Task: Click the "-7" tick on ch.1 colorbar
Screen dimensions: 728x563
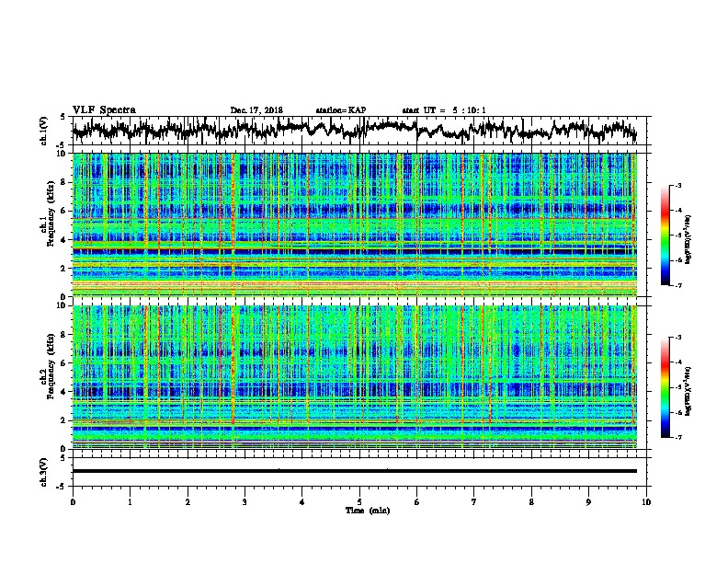Action: click(678, 286)
